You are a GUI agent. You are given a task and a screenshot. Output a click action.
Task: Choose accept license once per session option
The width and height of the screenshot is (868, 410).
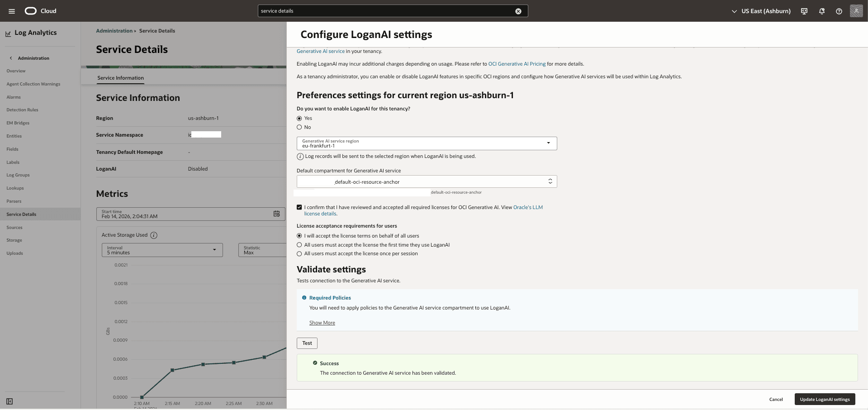[299, 254]
